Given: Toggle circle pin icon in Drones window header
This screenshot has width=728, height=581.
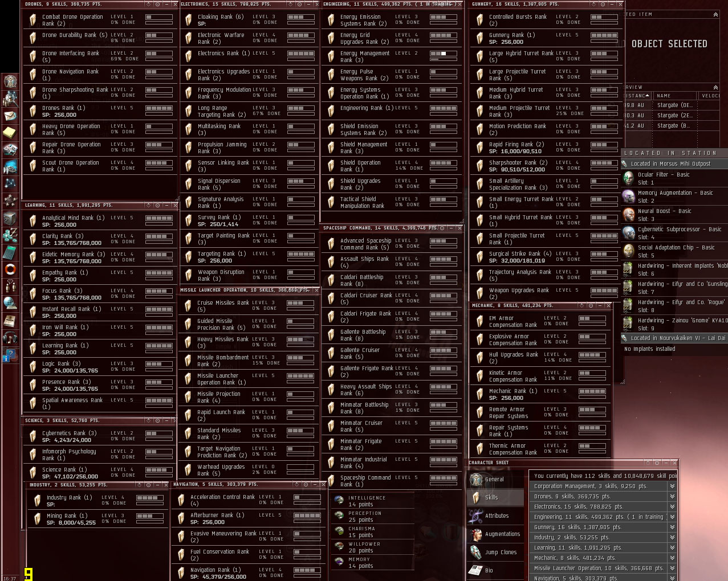Looking at the screenshot, I should pos(157,4).
